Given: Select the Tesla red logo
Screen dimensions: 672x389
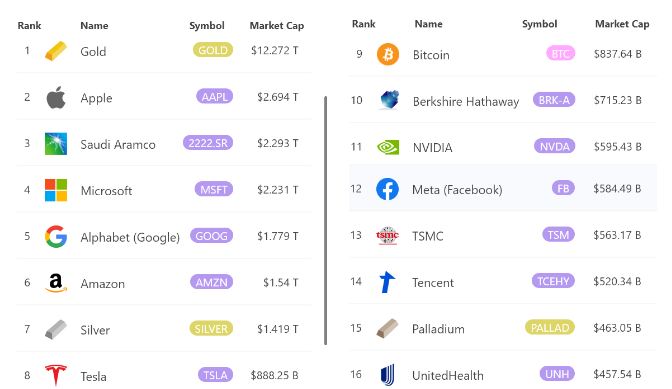Looking at the screenshot, I should (56, 375).
